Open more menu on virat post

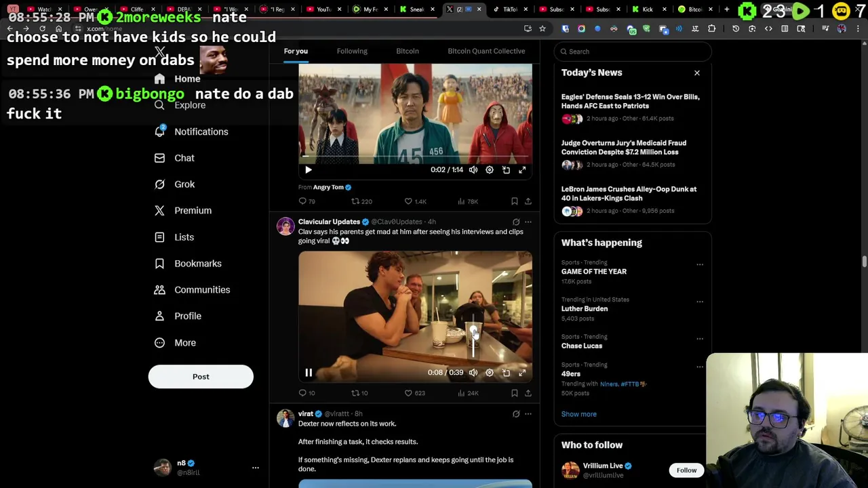528,413
